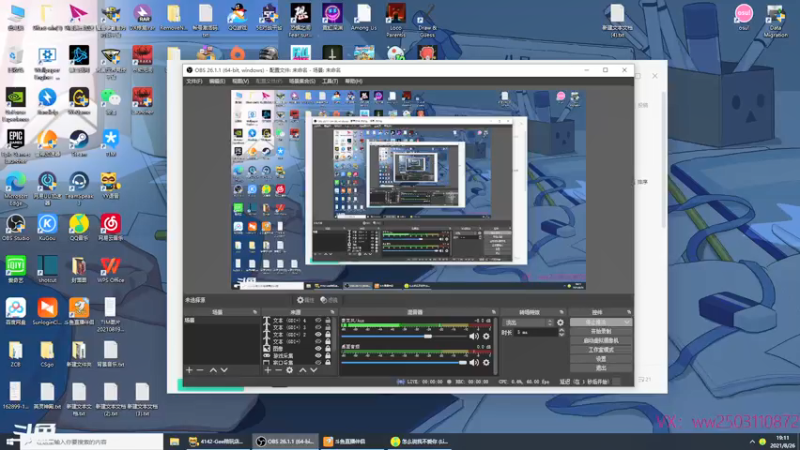Toggle lock on 窗口采集 source
The image size is (800, 450).
[328, 362]
